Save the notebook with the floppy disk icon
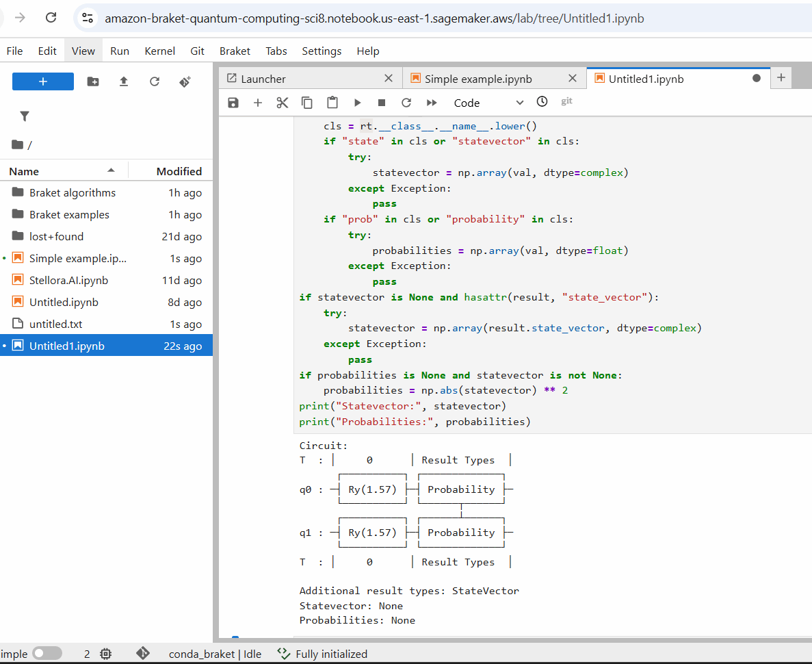The height and width of the screenshot is (664, 812). pyautogui.click(x=233, y=103)
